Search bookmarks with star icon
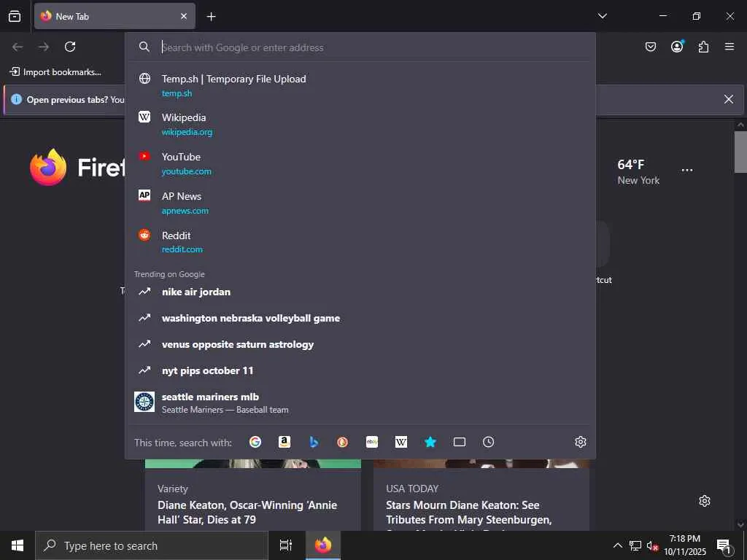 click(430, 442)
